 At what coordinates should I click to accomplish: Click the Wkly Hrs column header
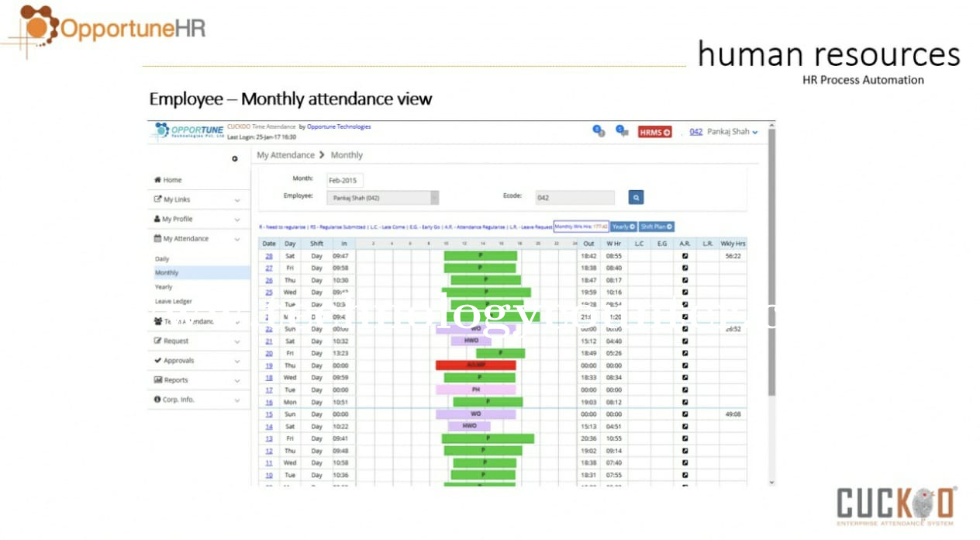732,244
